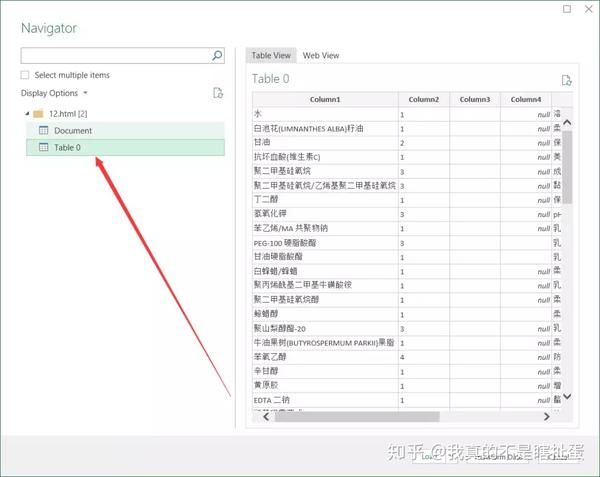Click the cell 甘油硬脂酸酯
600x477 pixels.
[x=325, y=257]
